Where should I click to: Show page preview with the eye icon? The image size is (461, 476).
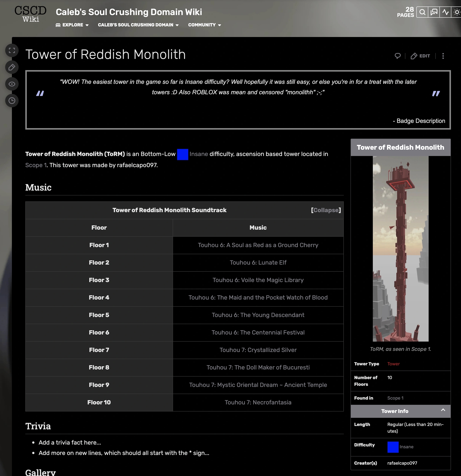point(12,84)
